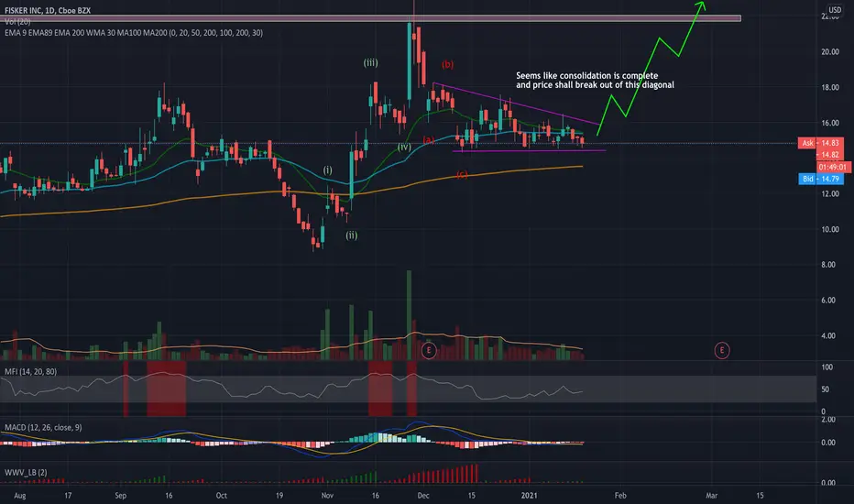Click the 14.82 last price label
Viewport: 854px width, 504px height.
(830, 155)
